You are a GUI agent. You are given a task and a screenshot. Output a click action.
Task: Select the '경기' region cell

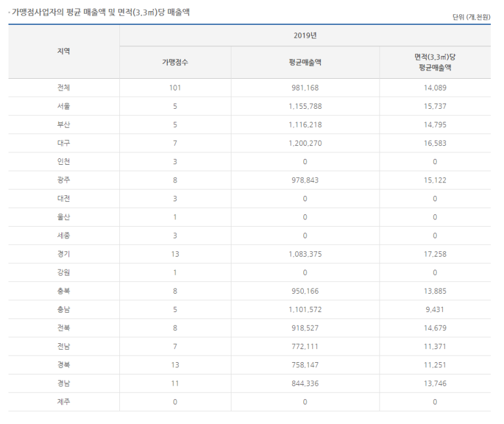64,254
